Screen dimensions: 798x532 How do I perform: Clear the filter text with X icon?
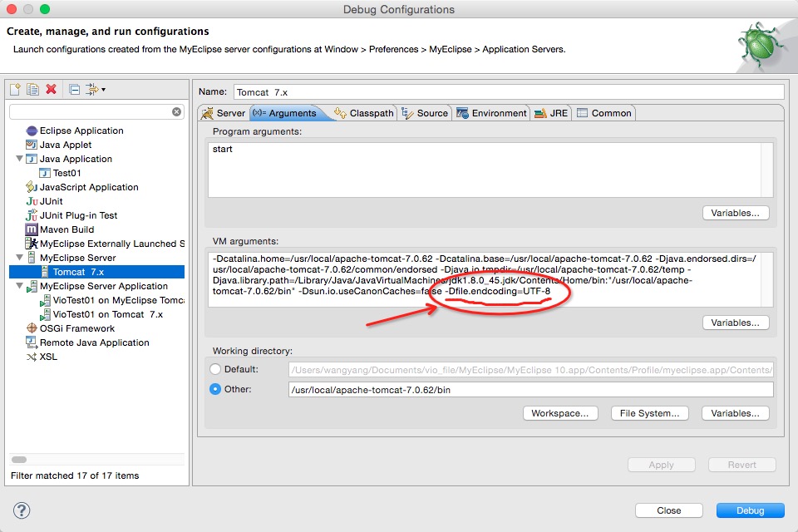(176, 112)
